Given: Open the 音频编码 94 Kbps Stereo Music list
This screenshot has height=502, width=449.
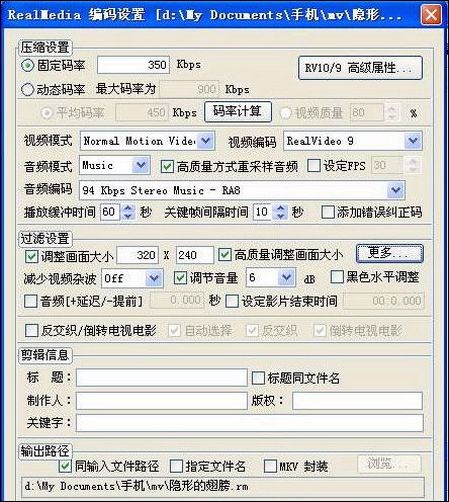Looking at the screenshot, I should 396,190.
